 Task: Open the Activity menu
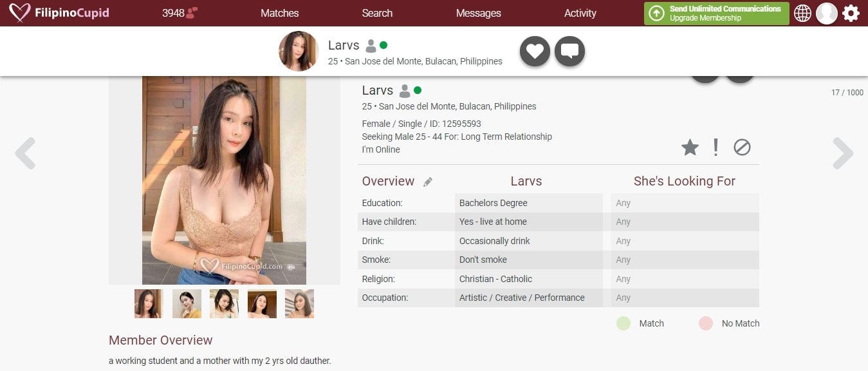[580, 13]
